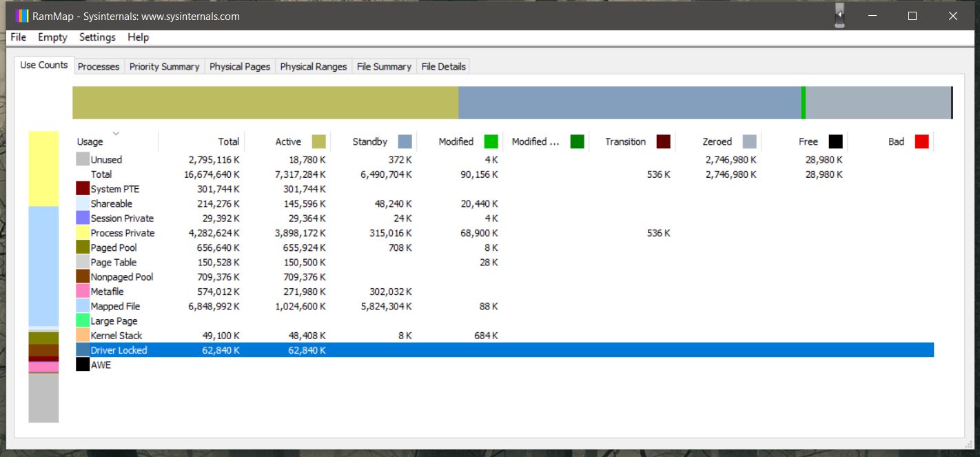980x457 pixels.
Task: Click the AWE black swatch
Action: coord(83,365)
